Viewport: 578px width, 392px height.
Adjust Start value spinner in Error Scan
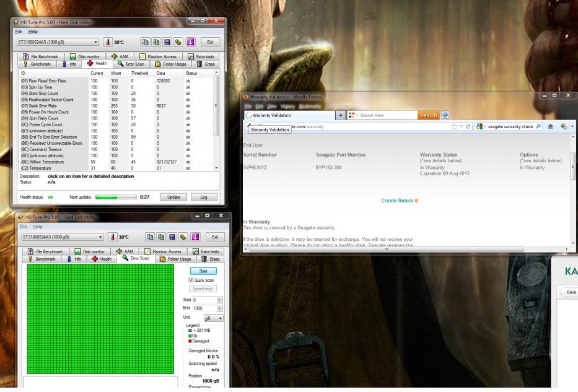[x=220, y=300]
